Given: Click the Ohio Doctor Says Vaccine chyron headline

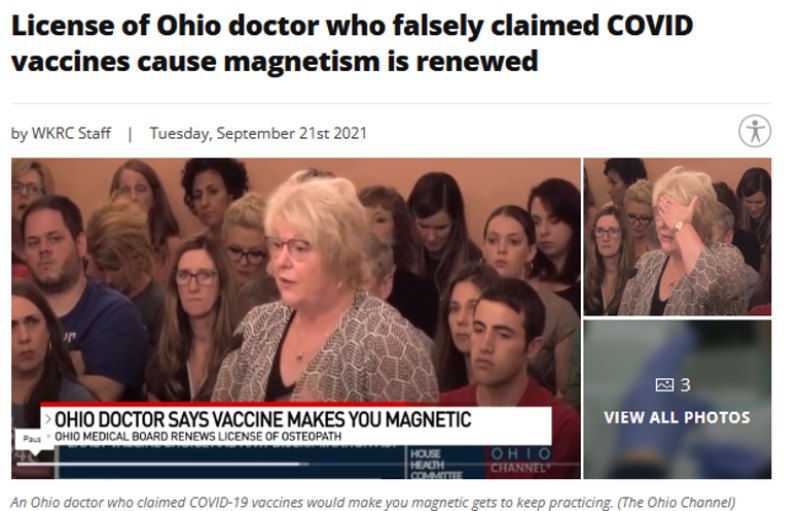Looking at the screenshot, I should click(263, 420).
